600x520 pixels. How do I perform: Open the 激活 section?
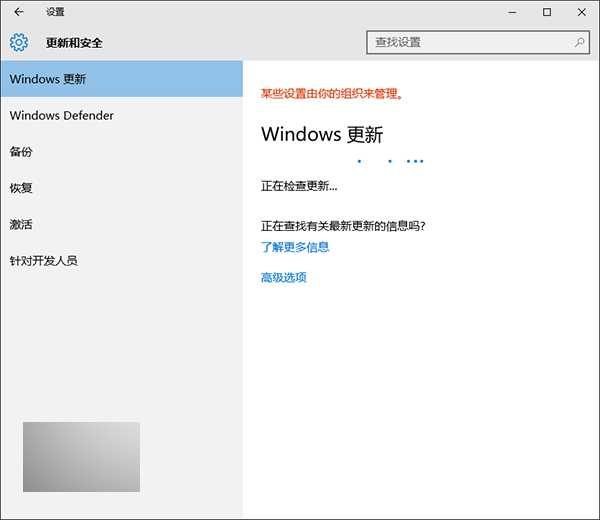(122, 224)
